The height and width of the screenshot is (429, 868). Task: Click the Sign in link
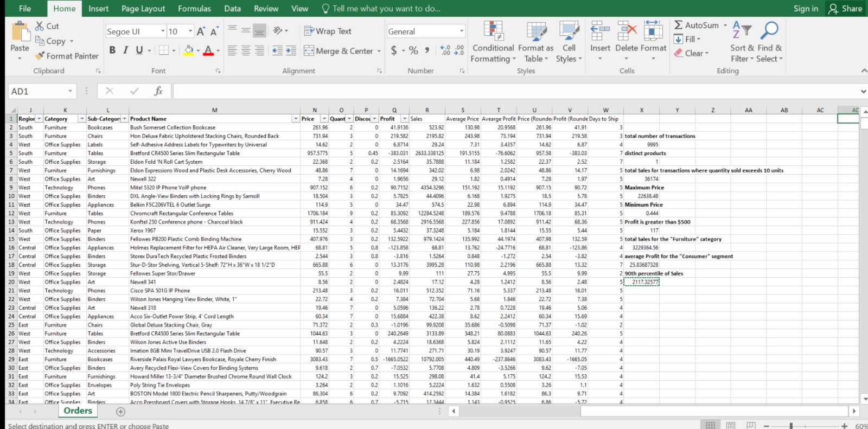(x=806, y=9)
